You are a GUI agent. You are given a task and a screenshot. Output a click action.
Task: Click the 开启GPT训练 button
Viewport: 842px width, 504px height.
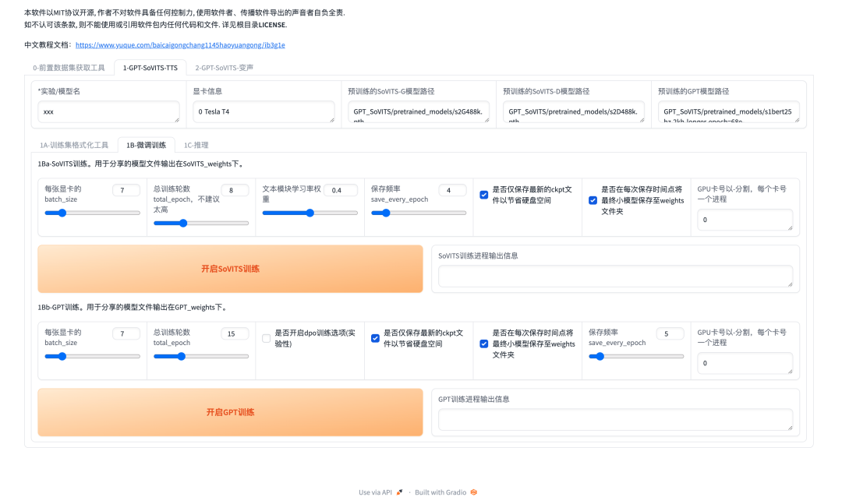point(230,412)
